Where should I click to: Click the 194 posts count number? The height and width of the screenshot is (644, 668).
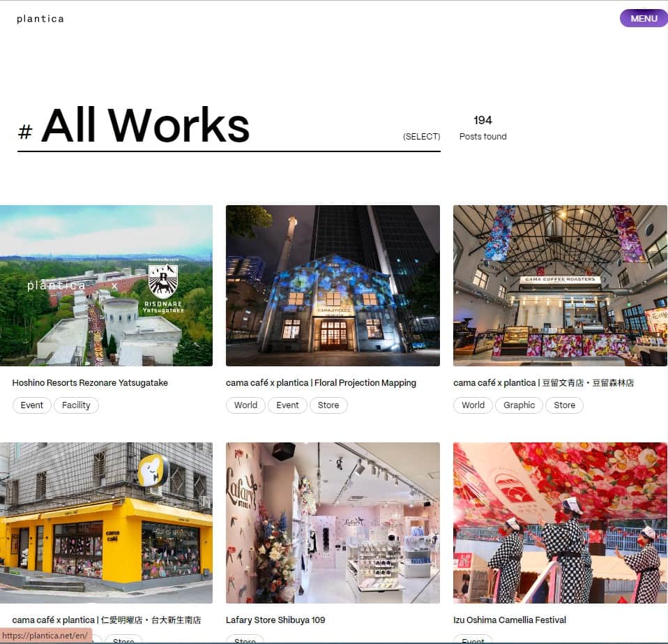[483, 120]
